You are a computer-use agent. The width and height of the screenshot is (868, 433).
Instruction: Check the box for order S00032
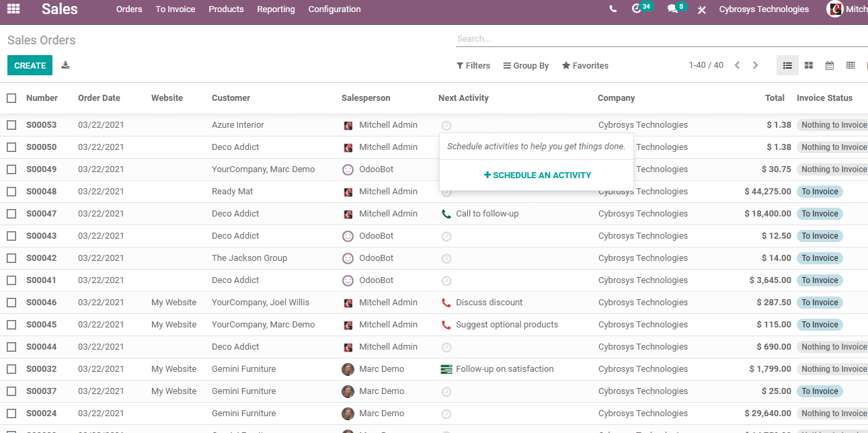tap(11, 369)
